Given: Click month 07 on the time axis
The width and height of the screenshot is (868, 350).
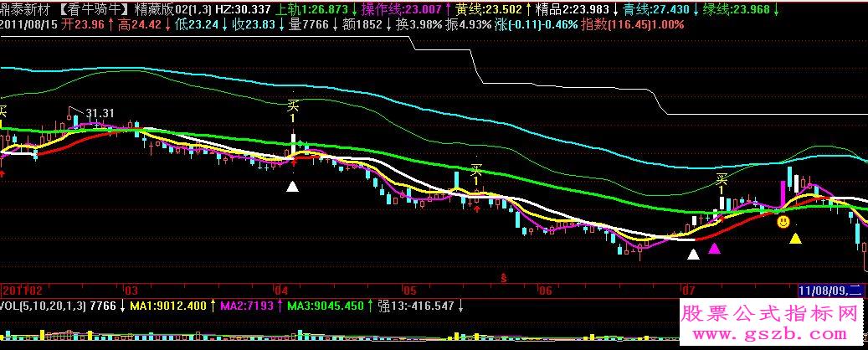Looking at the screenshot, I should pyautogui.click(x=688, y=290).
